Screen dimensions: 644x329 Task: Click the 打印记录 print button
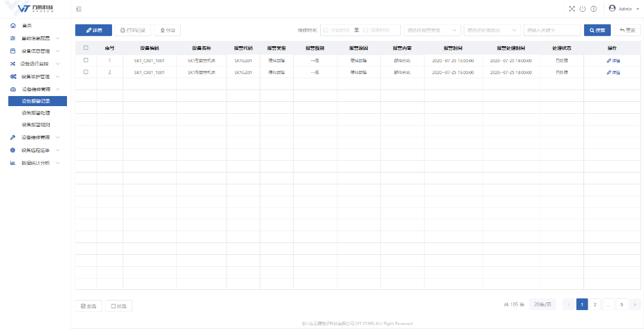point(132,30)
